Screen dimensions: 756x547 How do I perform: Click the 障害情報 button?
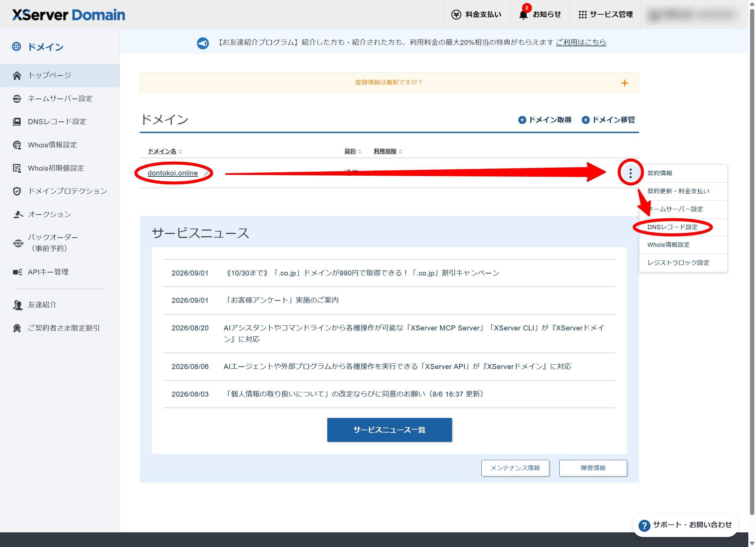593,468
